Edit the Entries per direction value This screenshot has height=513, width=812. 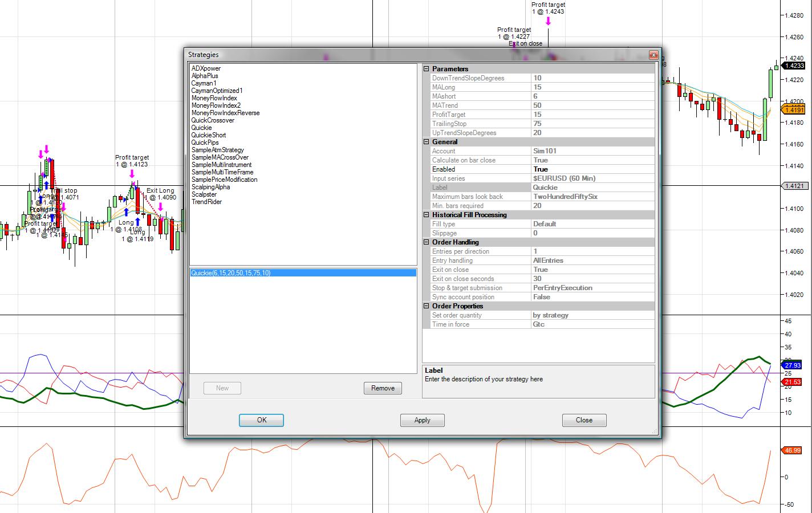tap(593, 251)
